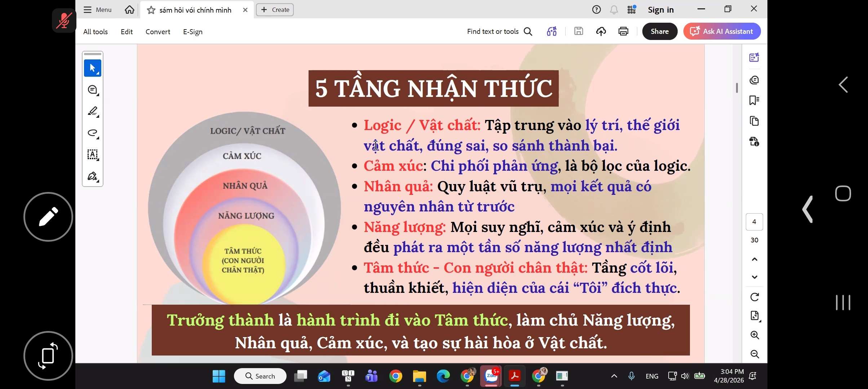Pick the highlighter pen tool
The height and width of the screenshot is (389, 868).
[93, 112]
